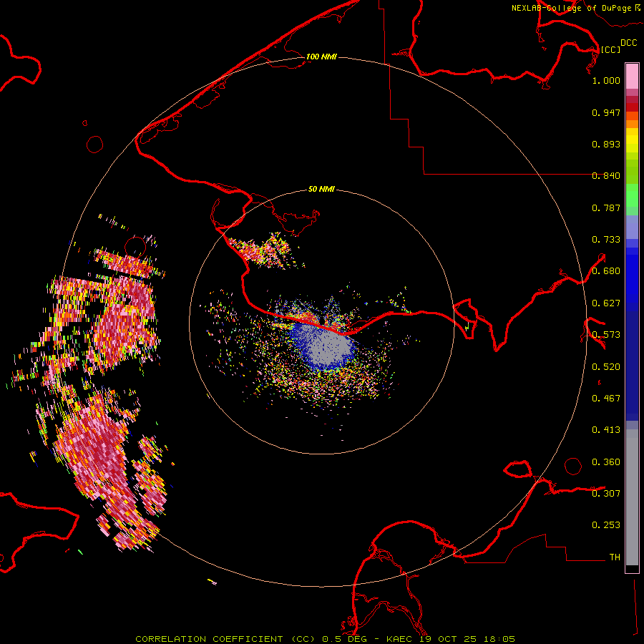Click the 0.573 color scale value

coord(606,335)
